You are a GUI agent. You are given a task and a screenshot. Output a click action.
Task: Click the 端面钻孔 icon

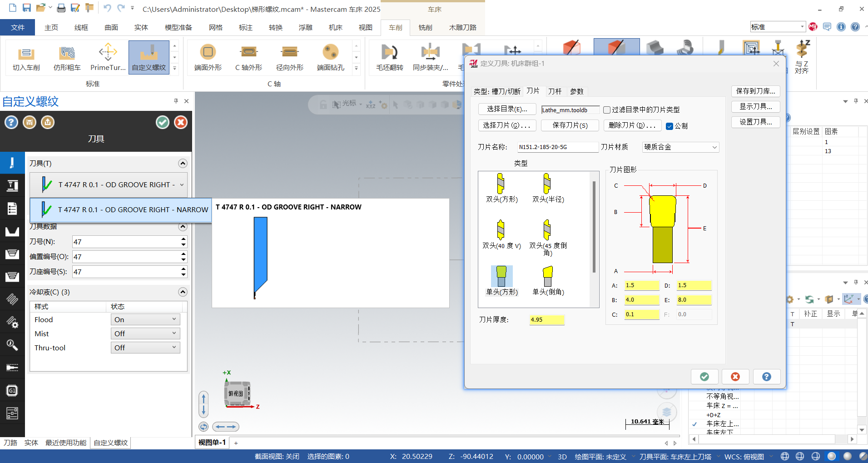(330, 58)
